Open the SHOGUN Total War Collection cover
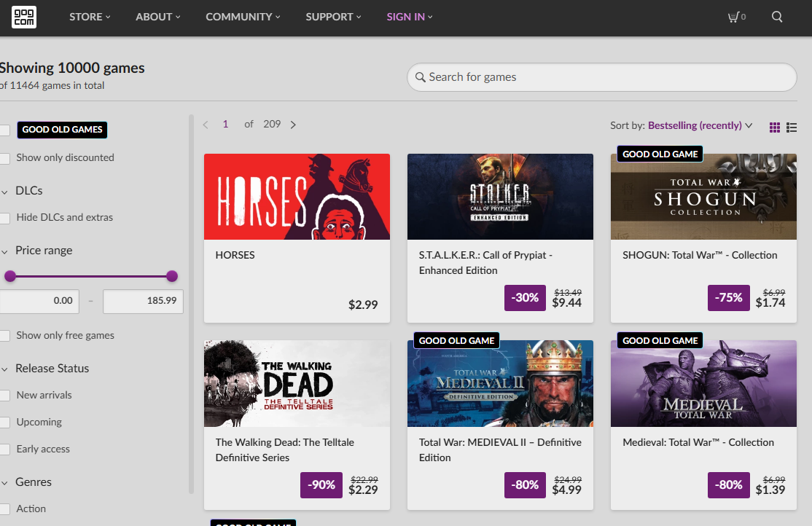This screenshot has width=812, height=526. pyautogui.click(x=703, y=197)
